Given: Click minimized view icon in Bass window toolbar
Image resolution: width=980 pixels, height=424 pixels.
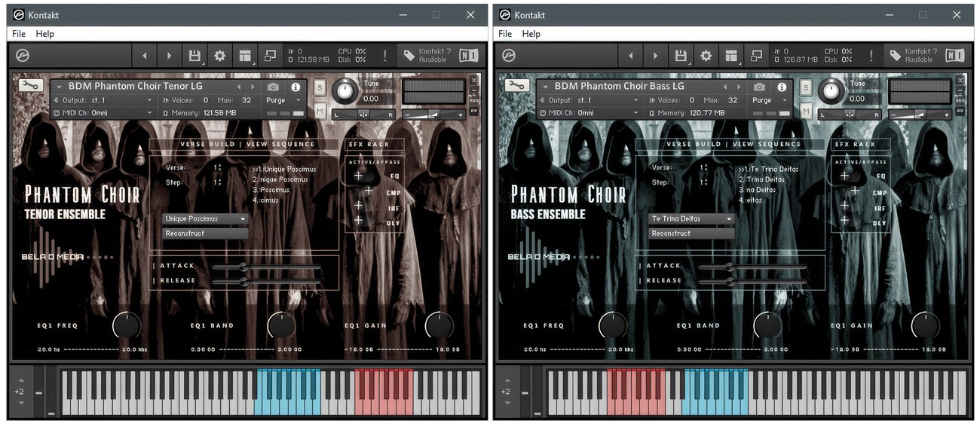Looking at the screenshot, I should (x=756, y=56).
